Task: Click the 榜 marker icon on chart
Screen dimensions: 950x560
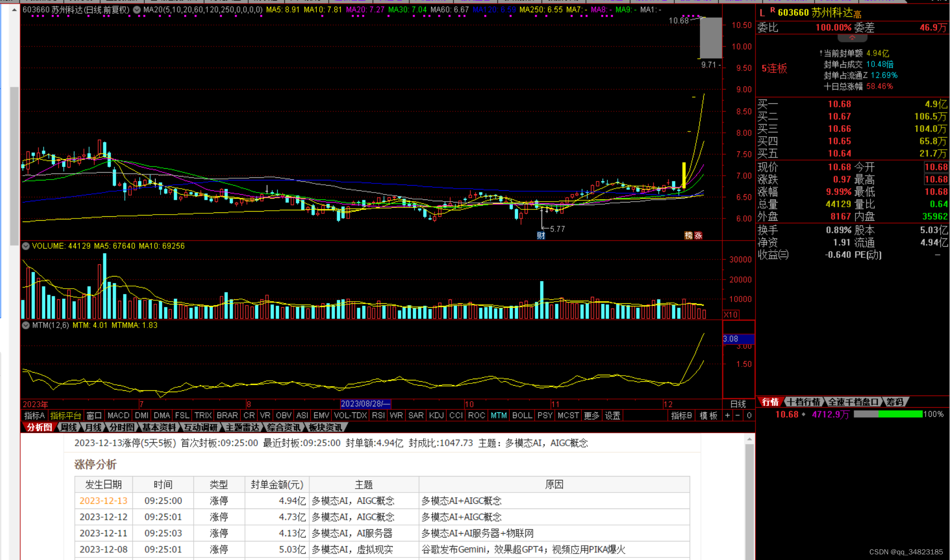Action: click(x=688, y=235)
